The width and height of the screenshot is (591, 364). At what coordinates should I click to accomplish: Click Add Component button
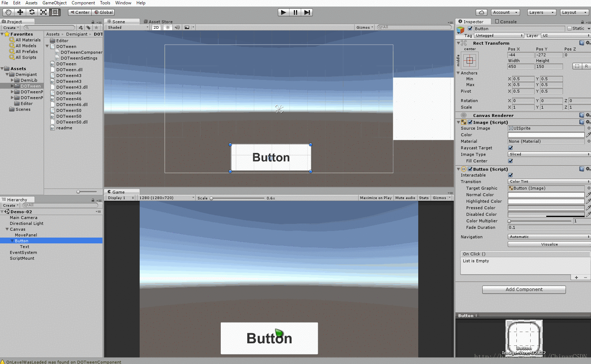click(524, 290)
